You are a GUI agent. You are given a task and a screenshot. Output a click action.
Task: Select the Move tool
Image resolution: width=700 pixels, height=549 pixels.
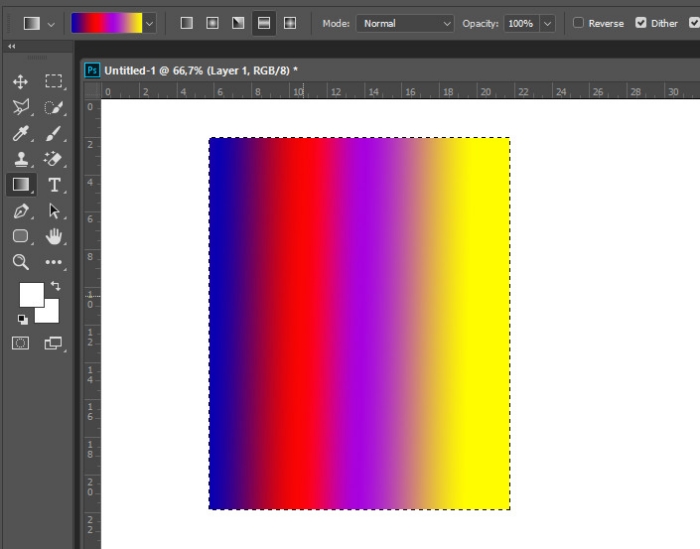click(20, 82)
